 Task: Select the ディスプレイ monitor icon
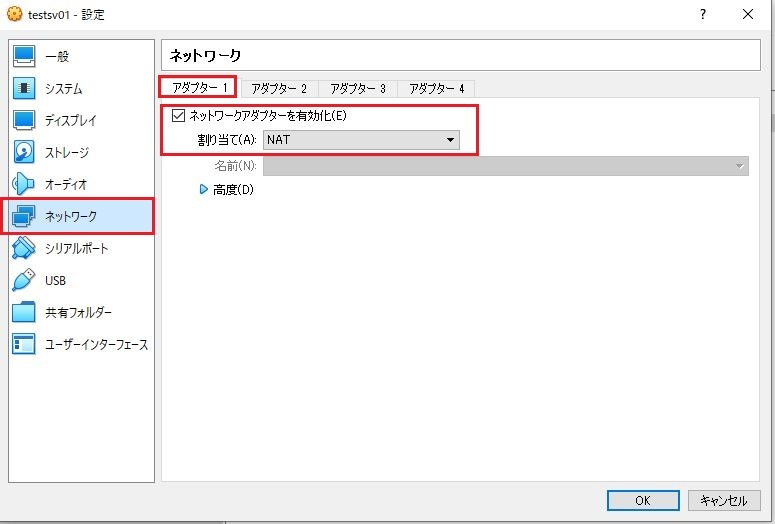(24, 120)
